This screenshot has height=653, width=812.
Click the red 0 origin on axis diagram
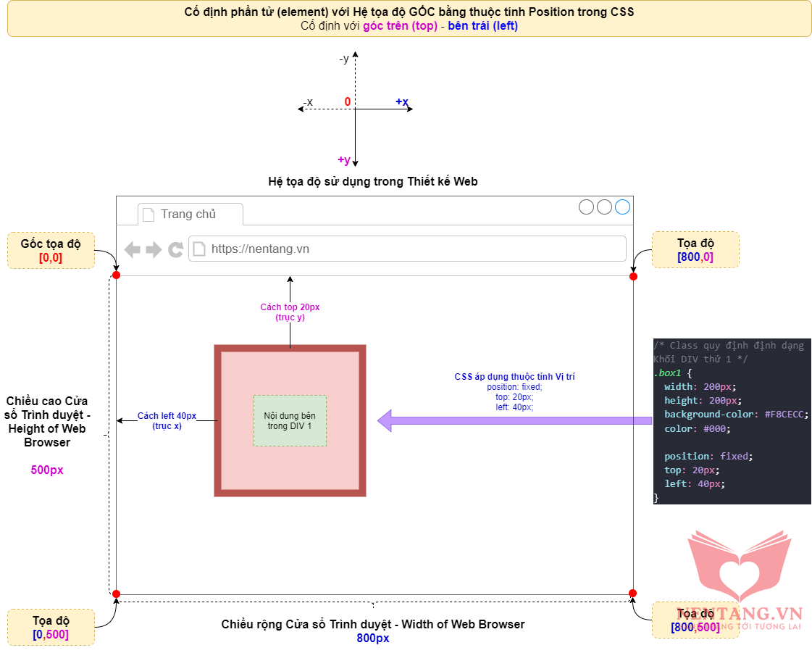tap(348, 102)
